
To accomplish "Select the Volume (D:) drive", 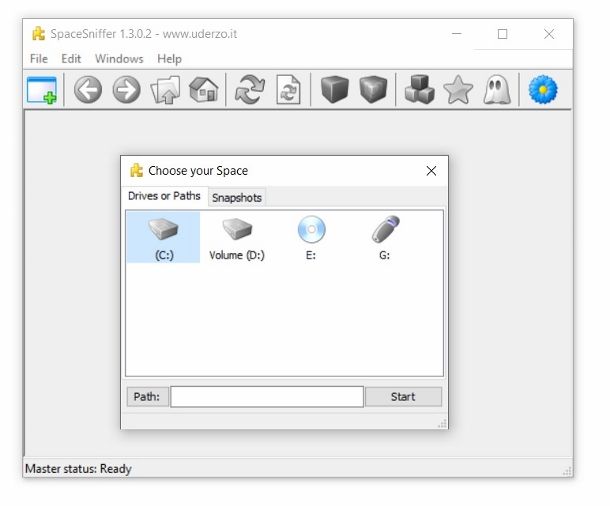I will tap(237, 237).
